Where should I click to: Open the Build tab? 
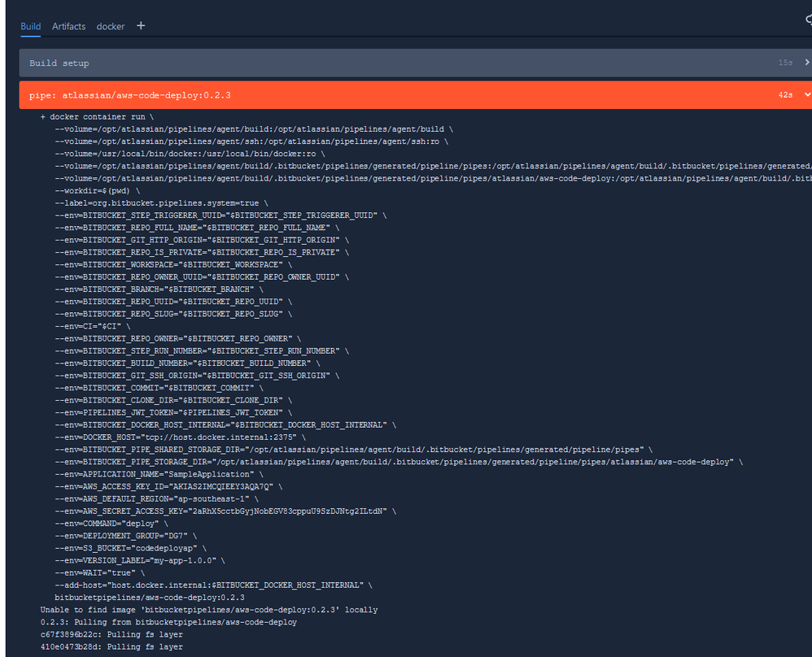coord(31,26)
